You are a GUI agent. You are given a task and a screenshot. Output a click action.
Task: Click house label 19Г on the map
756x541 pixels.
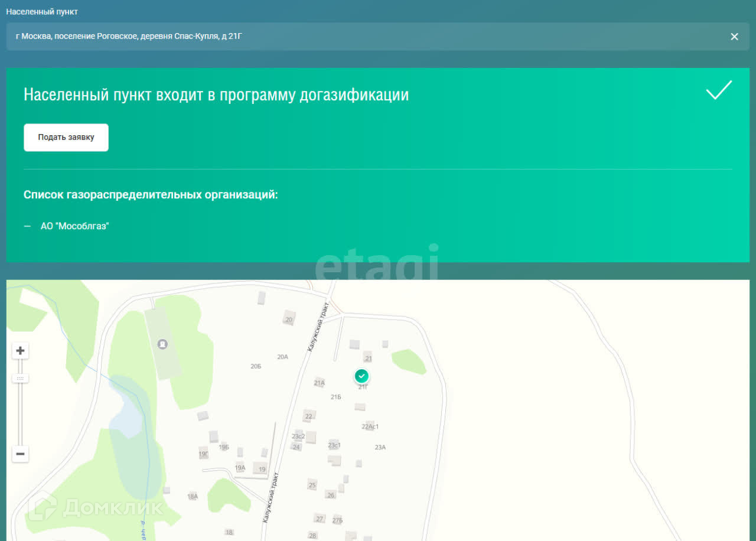[x=204, y=454]
